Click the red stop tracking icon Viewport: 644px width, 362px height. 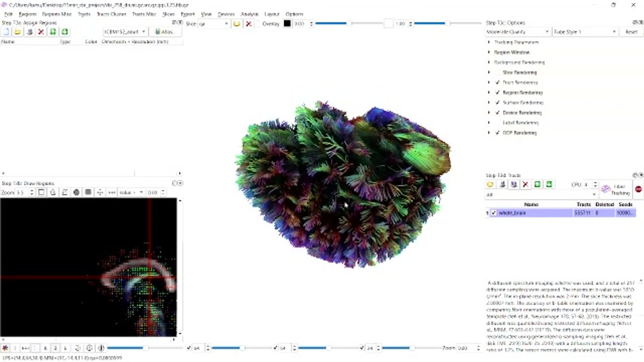pyautogui.click(x=638, y=189)
